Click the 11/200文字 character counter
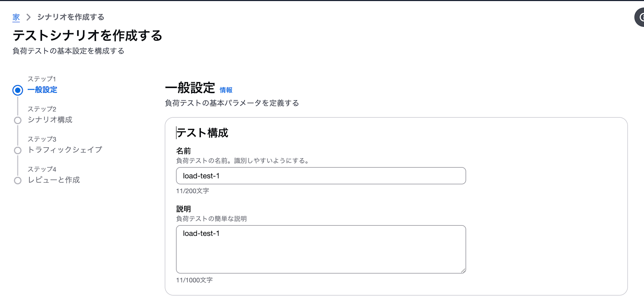 point(192,191)
